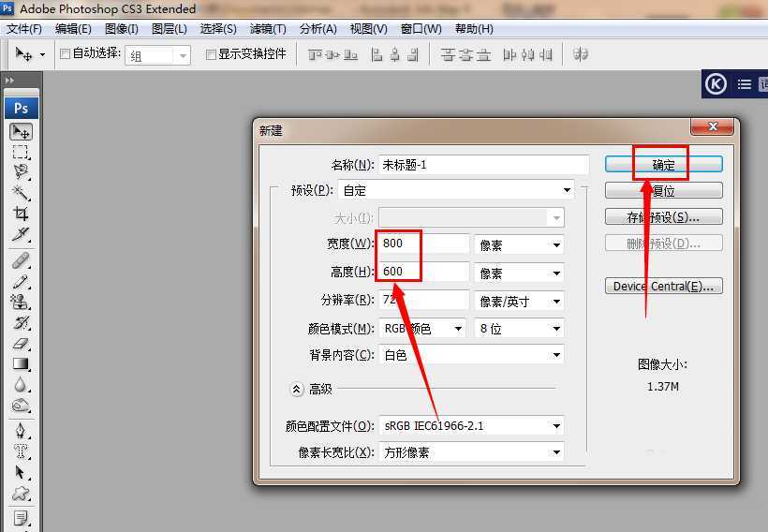This screenshot has width=768, height=532.
Task: Select the Blur tool
Action: click(x=21, y=384)
